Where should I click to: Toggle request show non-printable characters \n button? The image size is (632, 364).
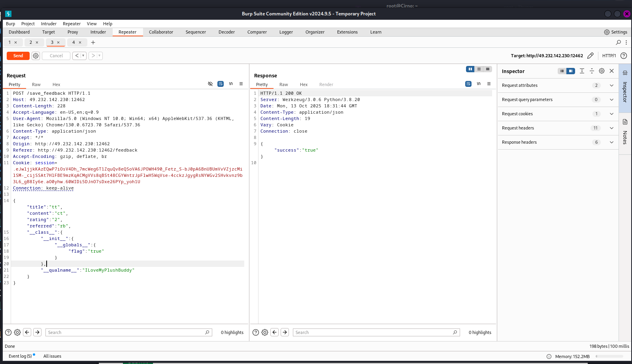(x=231, y=84)
